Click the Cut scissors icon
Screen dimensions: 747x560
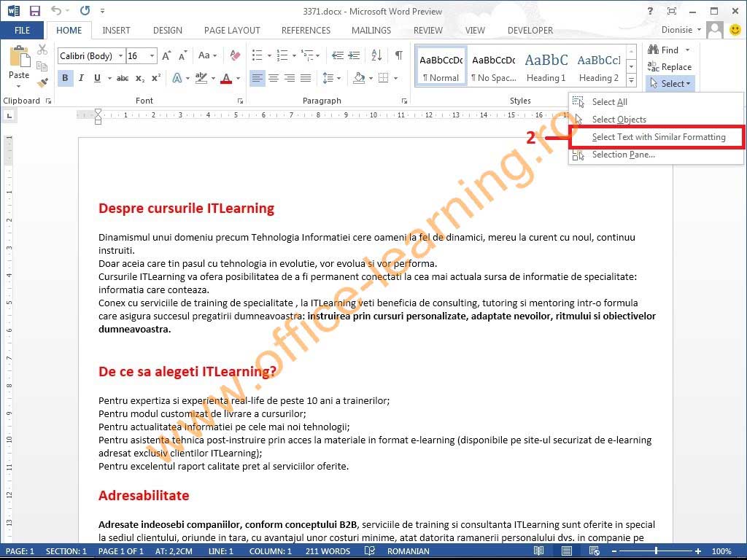[x=42, y=50]
